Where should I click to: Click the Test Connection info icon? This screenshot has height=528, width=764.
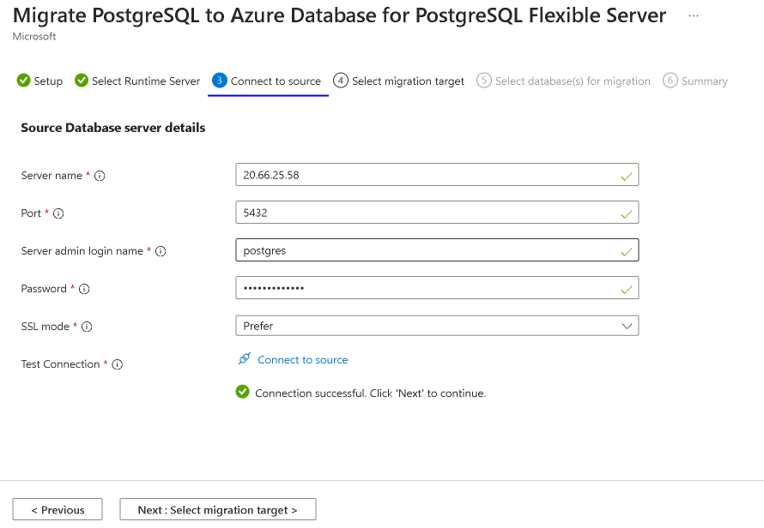(x=117, y=364)
